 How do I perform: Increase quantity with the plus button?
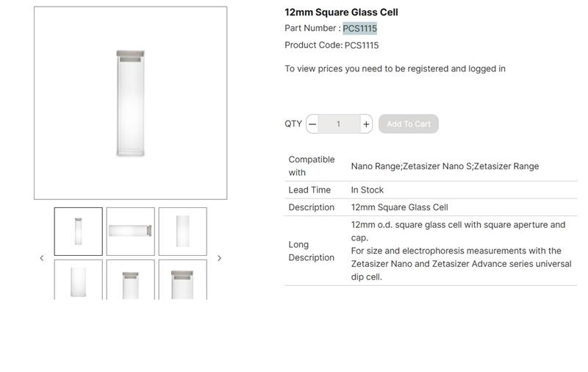[x=366, y=124]
